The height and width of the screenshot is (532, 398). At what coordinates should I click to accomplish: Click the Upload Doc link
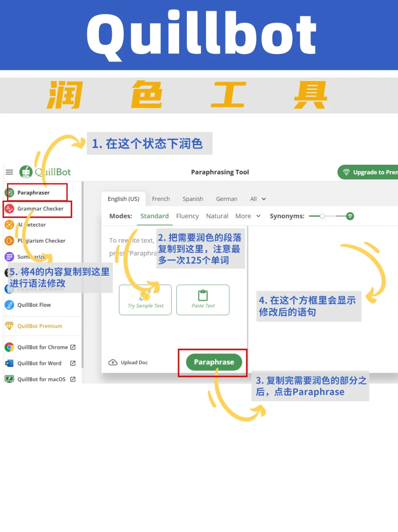(128, 362)
